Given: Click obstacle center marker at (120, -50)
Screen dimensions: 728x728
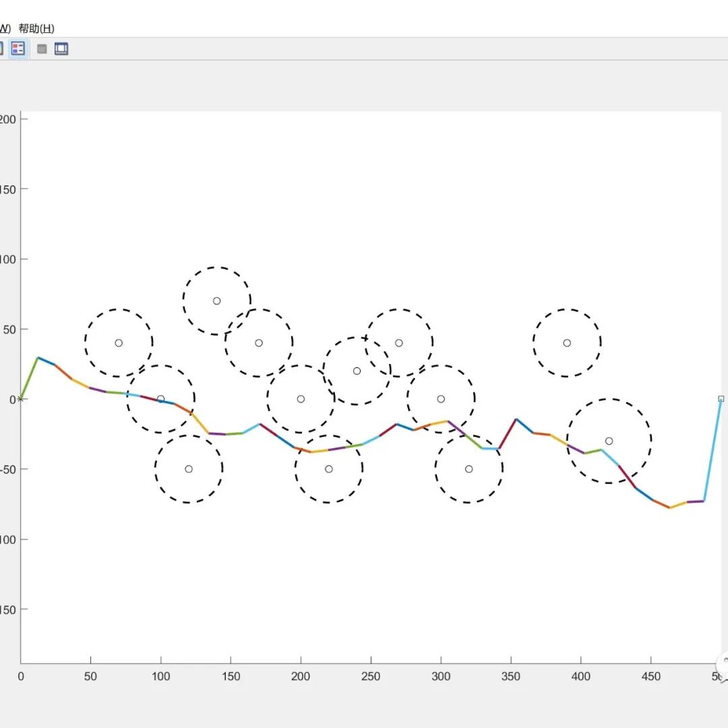Looking at the screenshot, I should [189, 469].
